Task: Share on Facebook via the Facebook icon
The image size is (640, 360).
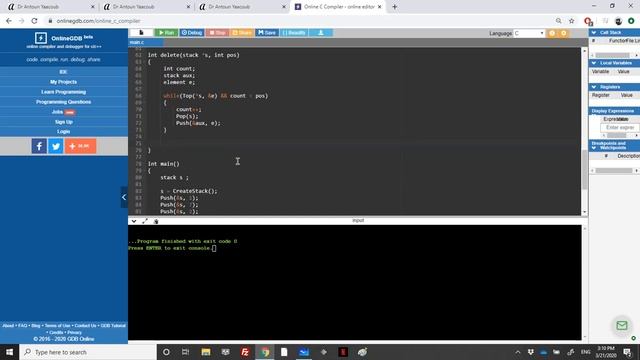Action: 39,146
